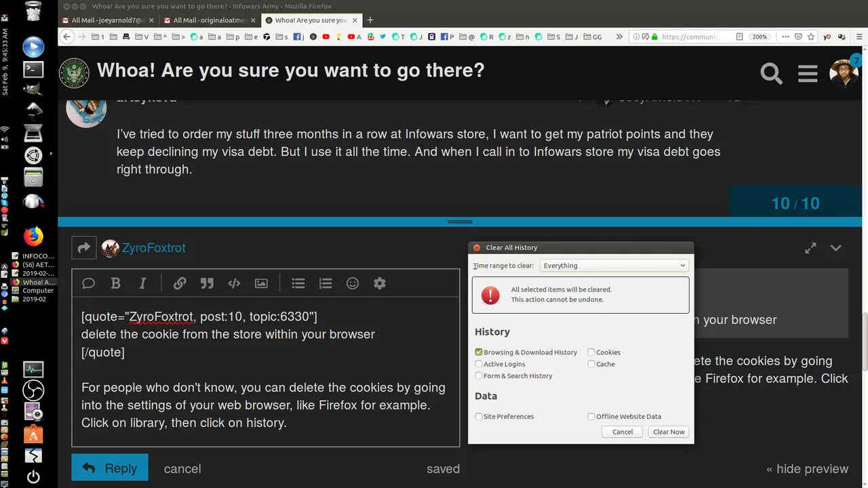The height and width of the screenshot is (488, 868).
Task: Check the Offline Website Data checkbox
Action: coord(591,416)
